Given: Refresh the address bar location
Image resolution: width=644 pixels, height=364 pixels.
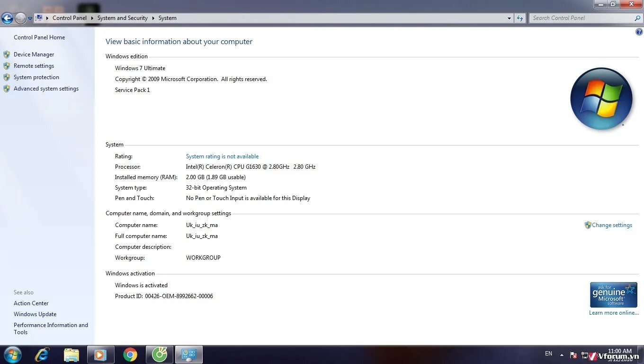Looking at the screenshot, I should [520, 18].
